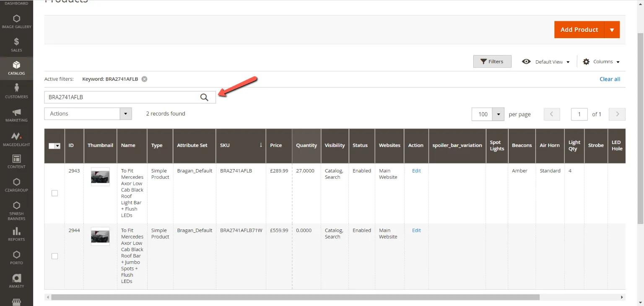
Task: Open Image Gallery in sidebar
Action: tap(16, 22)
